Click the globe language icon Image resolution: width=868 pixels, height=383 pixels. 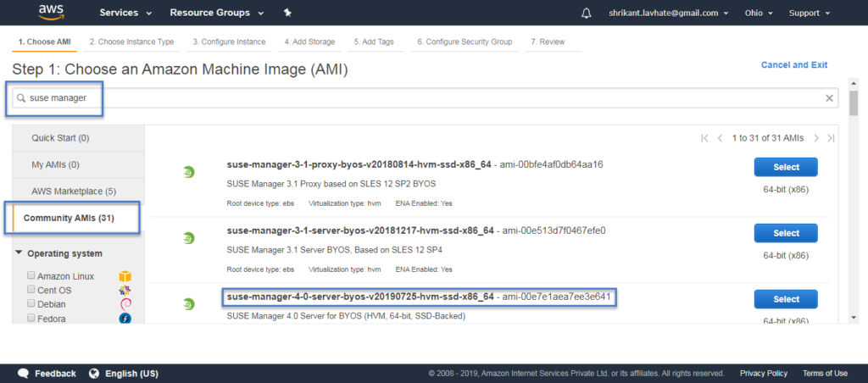pos(93,373)
